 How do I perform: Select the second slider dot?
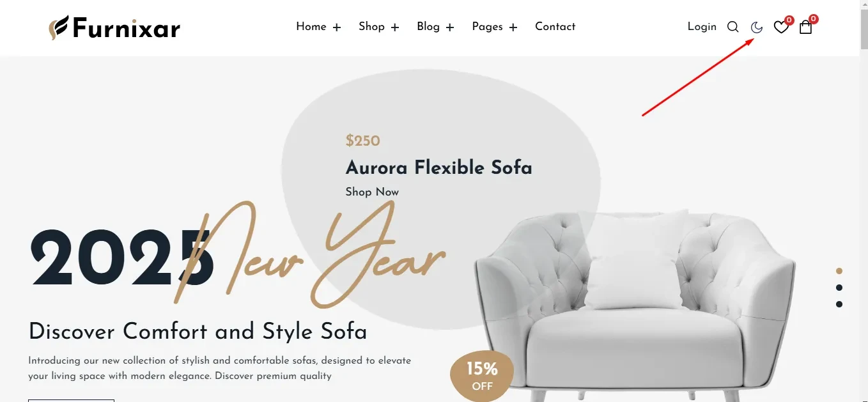click(x=839, y=288)
